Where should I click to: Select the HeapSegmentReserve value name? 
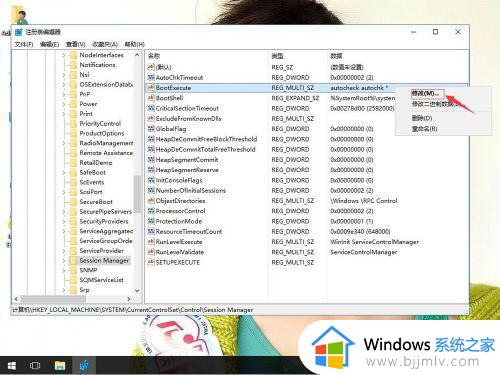coord(187,170)
